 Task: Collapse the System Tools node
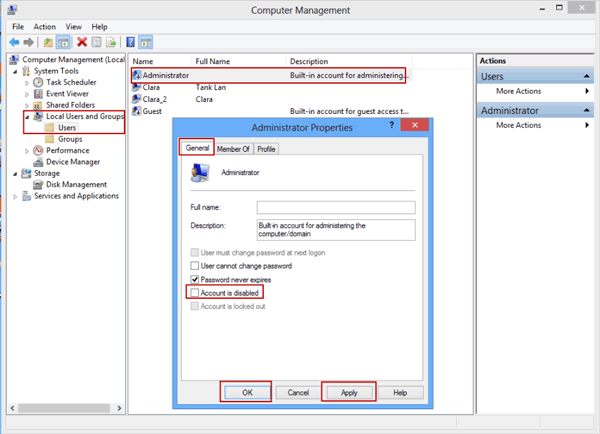[15, 72]
